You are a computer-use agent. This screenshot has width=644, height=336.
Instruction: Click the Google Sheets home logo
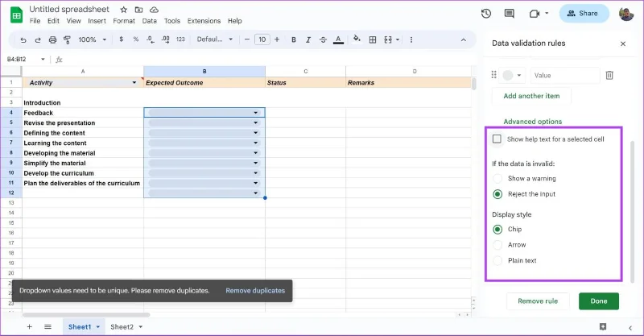click(x=16, y=15)
